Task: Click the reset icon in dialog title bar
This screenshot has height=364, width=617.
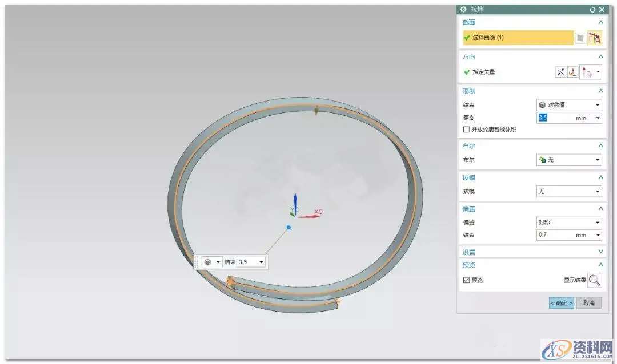Action: point(592,10)
